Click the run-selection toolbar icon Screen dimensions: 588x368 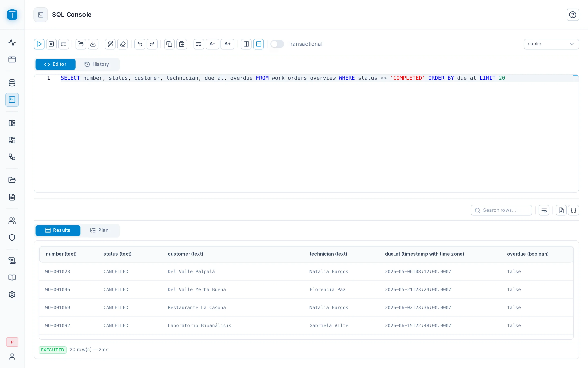tap(51, 44)
